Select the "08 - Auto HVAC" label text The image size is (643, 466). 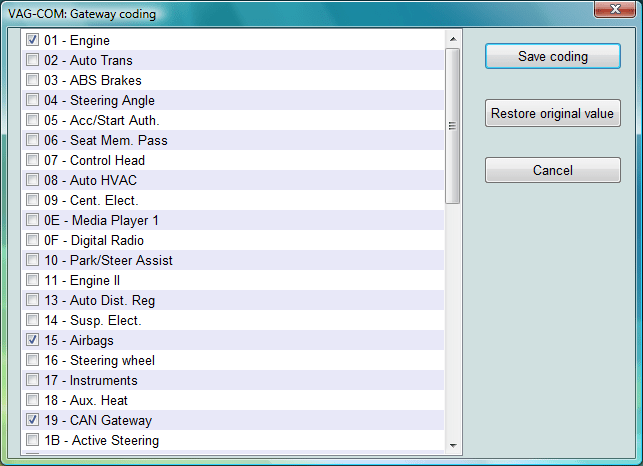[x=90, y=180]
